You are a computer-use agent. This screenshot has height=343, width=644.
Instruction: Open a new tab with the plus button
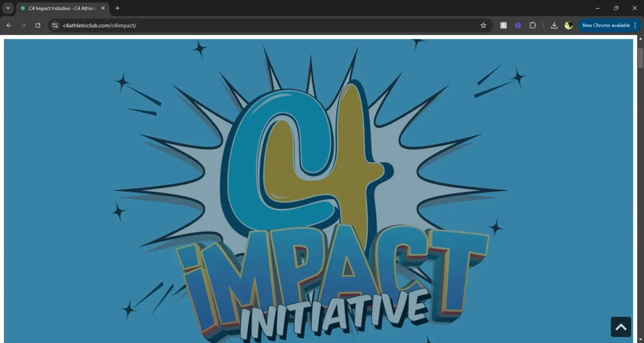pyautogui.click(x=118, y=8)
